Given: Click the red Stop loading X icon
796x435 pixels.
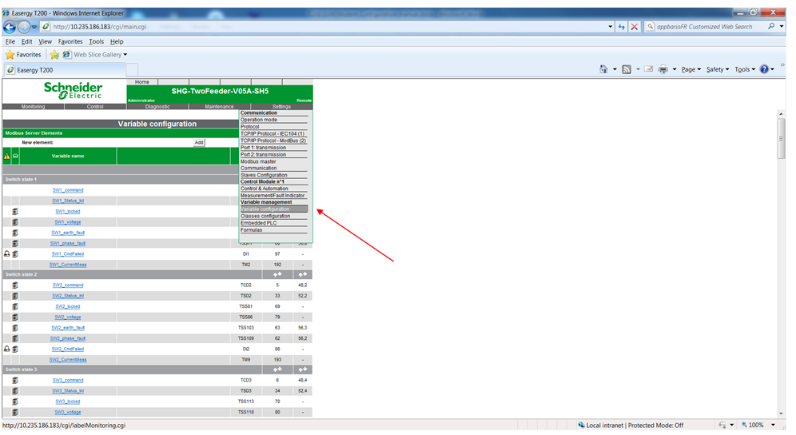Looking at the screenshot, I should point(634,27).
